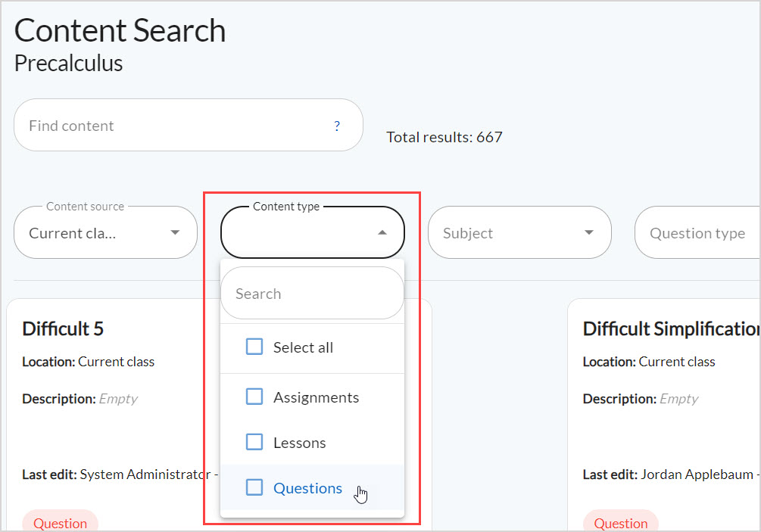Click the Question tag on Difficult Simplification card

pyautogui.click(x=620, y=522)
